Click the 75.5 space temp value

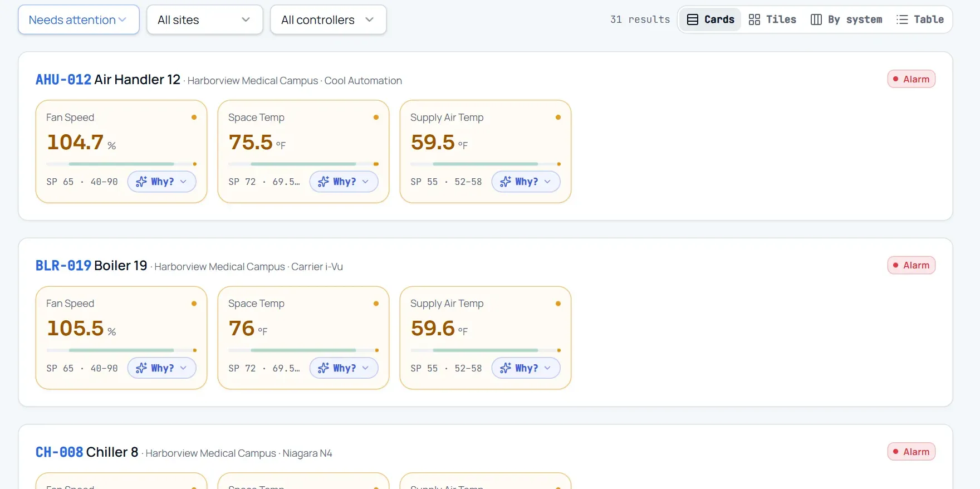pos(251,142)
